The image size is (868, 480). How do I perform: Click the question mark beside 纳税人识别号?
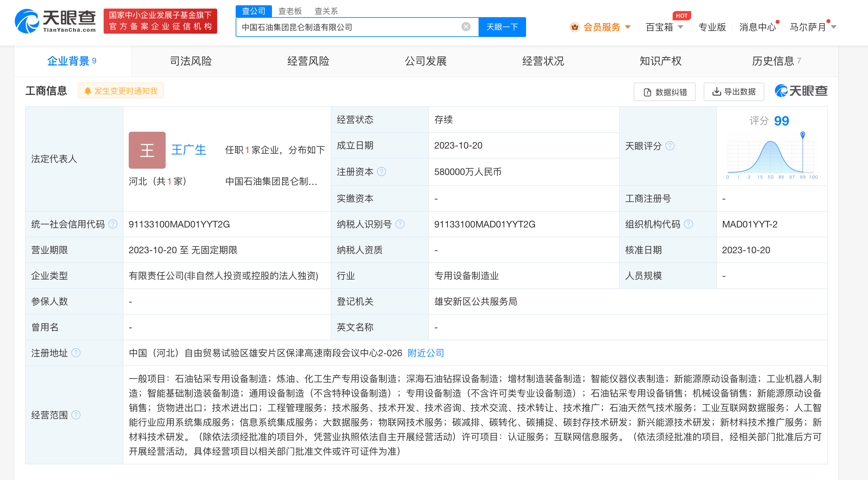click(400, 224)
